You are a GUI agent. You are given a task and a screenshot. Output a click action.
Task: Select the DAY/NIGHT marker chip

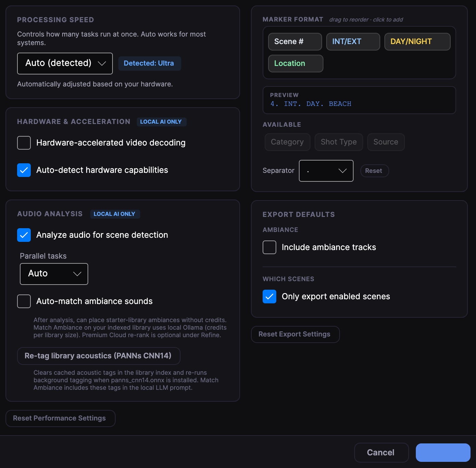click(417, 42)
